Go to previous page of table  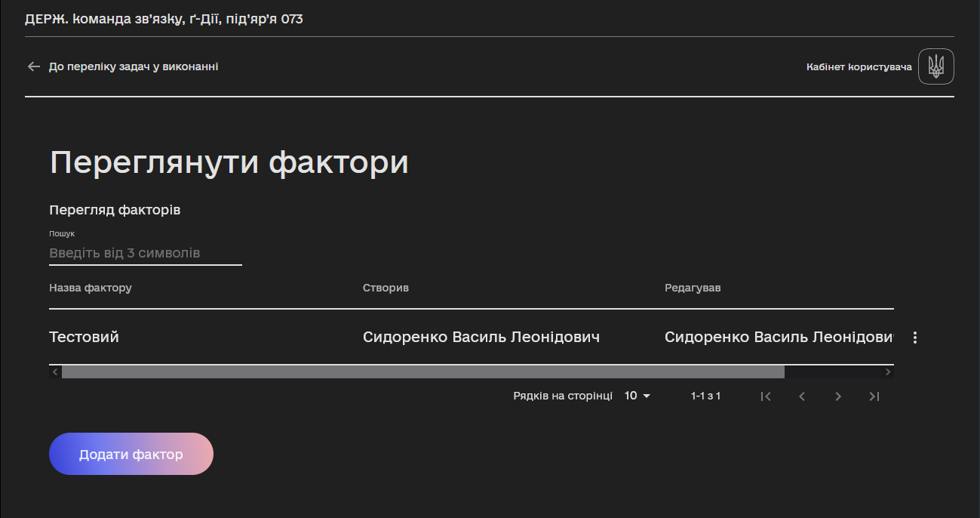pos(802,396)
